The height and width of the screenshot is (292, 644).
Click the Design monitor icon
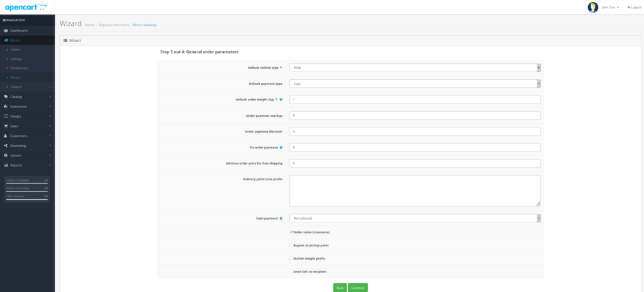(x=6, y=116)
